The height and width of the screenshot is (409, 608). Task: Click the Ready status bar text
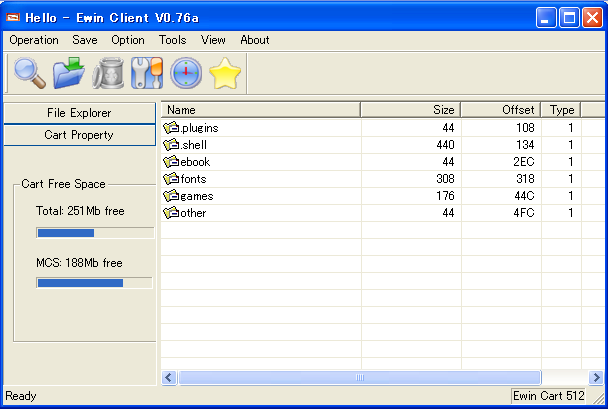pos(21,396)
